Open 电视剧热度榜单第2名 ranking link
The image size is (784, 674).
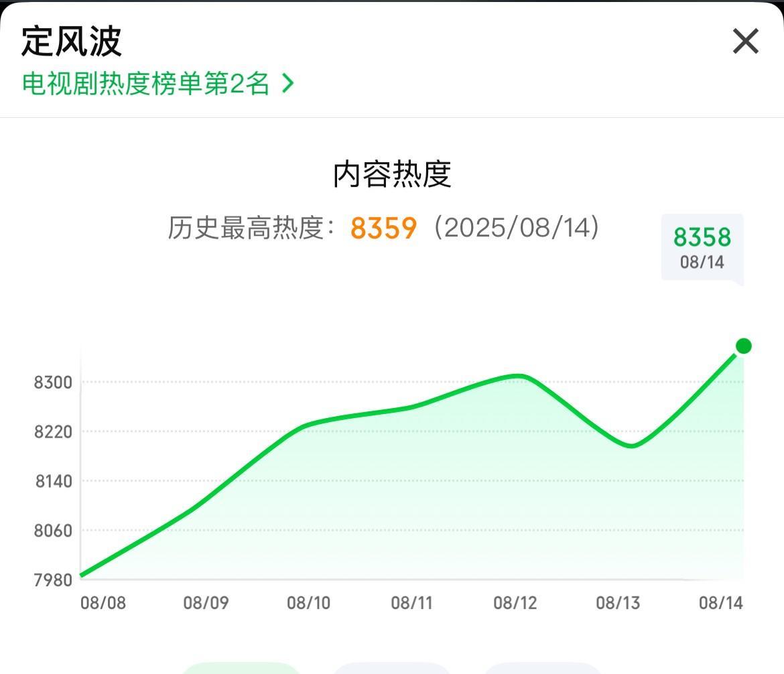click(157, 83)
